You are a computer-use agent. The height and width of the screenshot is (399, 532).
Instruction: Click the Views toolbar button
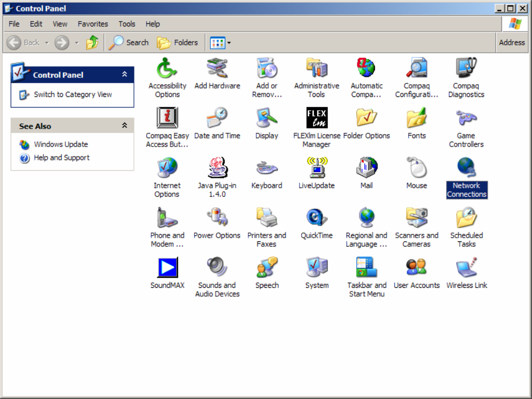[x=217, y=43]
